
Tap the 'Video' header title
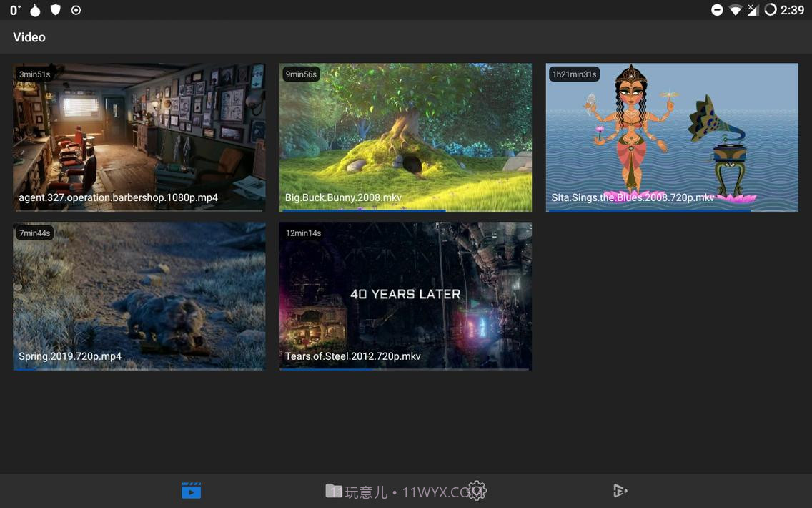(29, 36)
